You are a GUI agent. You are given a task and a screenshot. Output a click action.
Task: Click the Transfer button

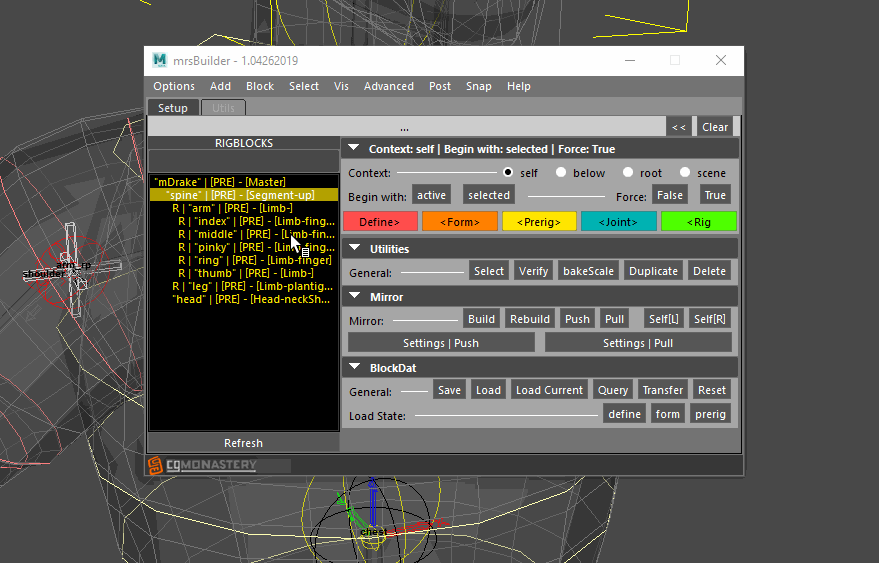[663, 390]
